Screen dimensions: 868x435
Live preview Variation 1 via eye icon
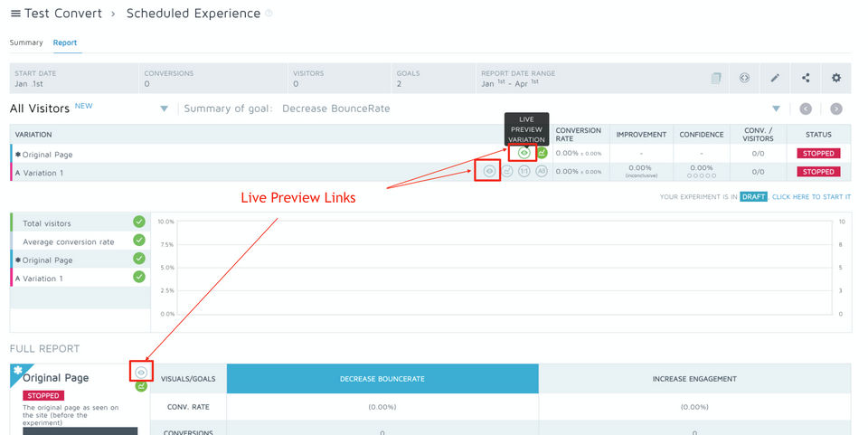point(489,171)
